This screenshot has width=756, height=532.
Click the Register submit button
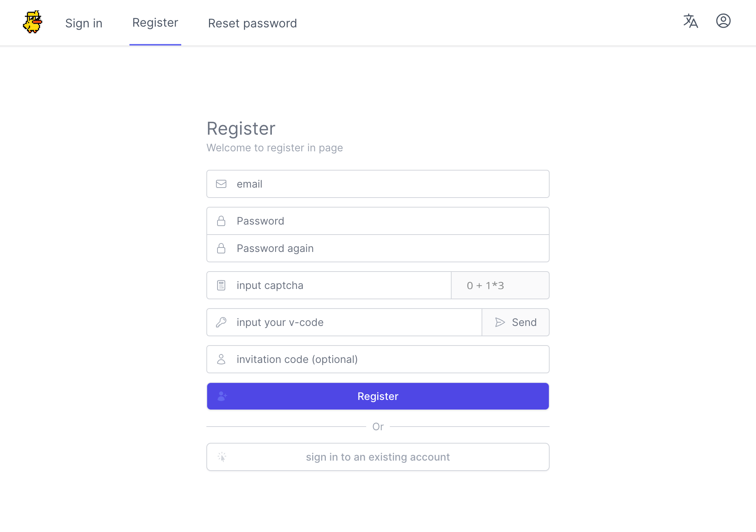click(378, 396)
